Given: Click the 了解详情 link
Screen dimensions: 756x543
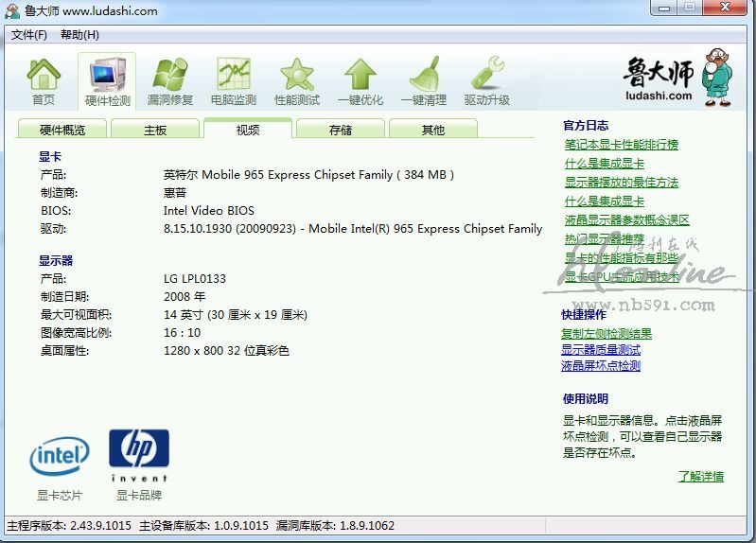Looking at the screenshot, I should (x=701, y=477).
